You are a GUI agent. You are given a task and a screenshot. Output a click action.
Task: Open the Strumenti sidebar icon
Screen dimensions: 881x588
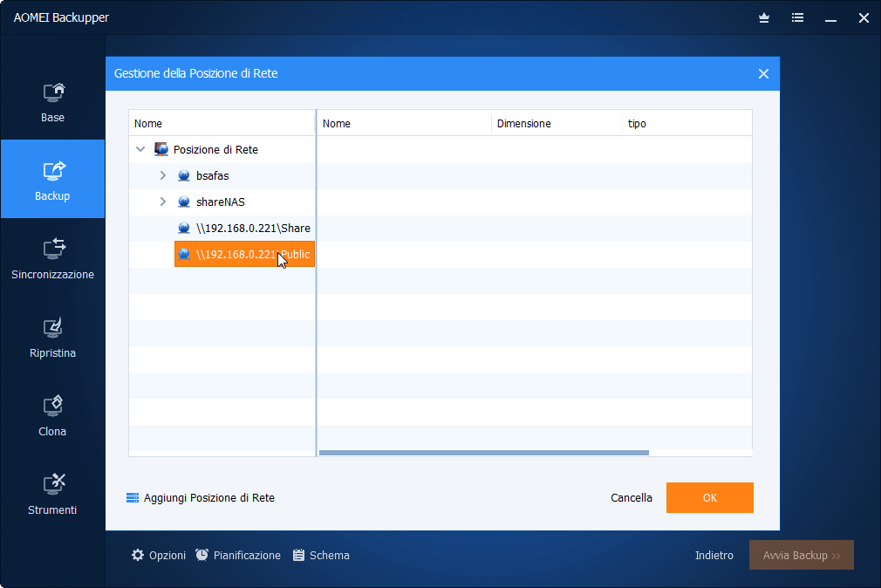point(54,484)
